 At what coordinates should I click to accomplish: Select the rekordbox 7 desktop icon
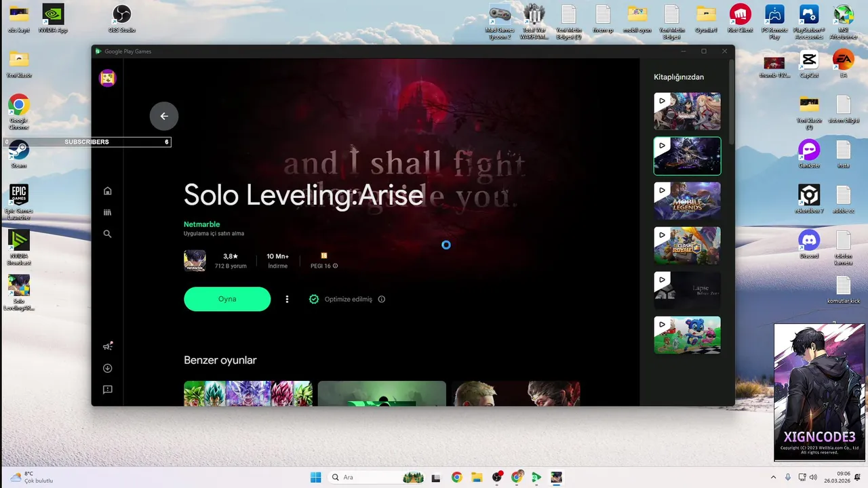[x=809, y=199]
